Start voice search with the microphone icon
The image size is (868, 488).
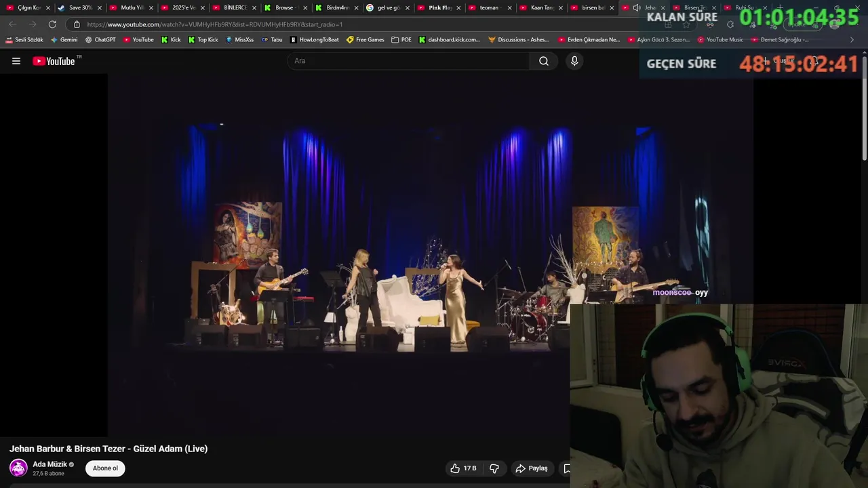pos(574,61)
